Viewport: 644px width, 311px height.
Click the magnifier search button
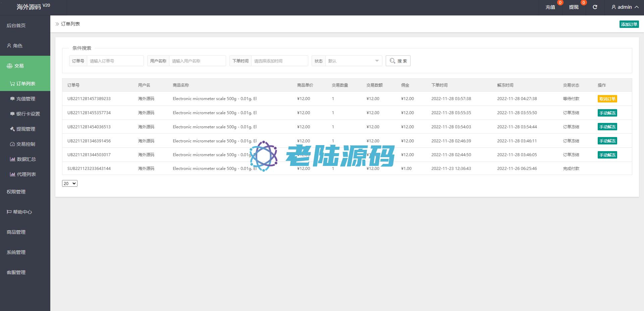point(398,61)
